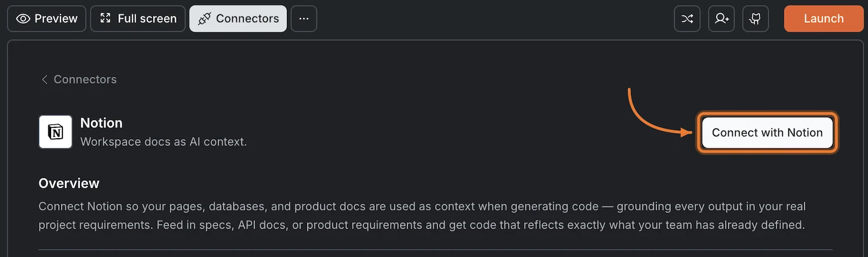
Task: Select the Connectors tab label
Action: point(247,19)
